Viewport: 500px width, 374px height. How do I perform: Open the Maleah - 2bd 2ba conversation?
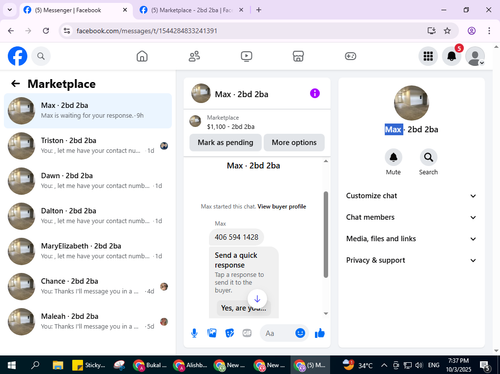coord(88,321)
